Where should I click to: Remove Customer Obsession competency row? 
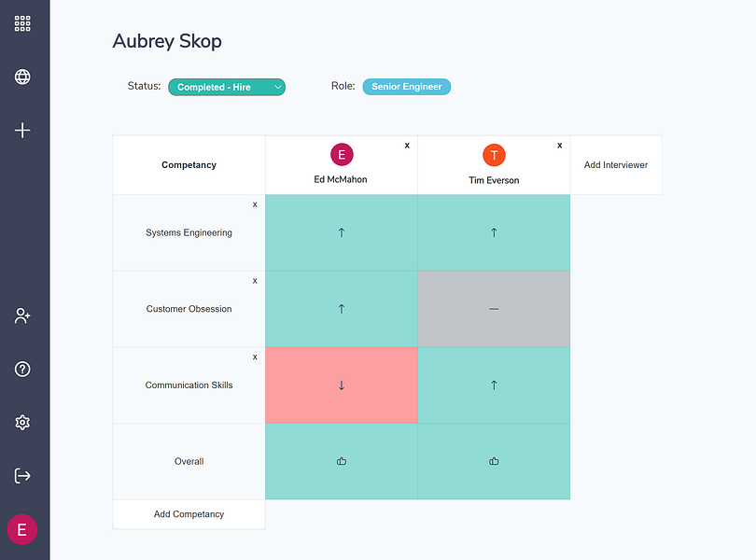click(x=255, y=281)
